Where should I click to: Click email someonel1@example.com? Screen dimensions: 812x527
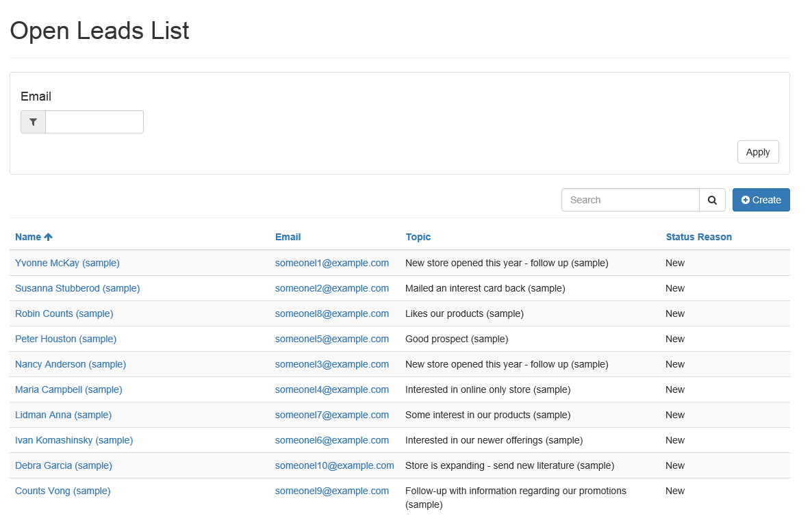pyautogui.click(x=332, y=263)
